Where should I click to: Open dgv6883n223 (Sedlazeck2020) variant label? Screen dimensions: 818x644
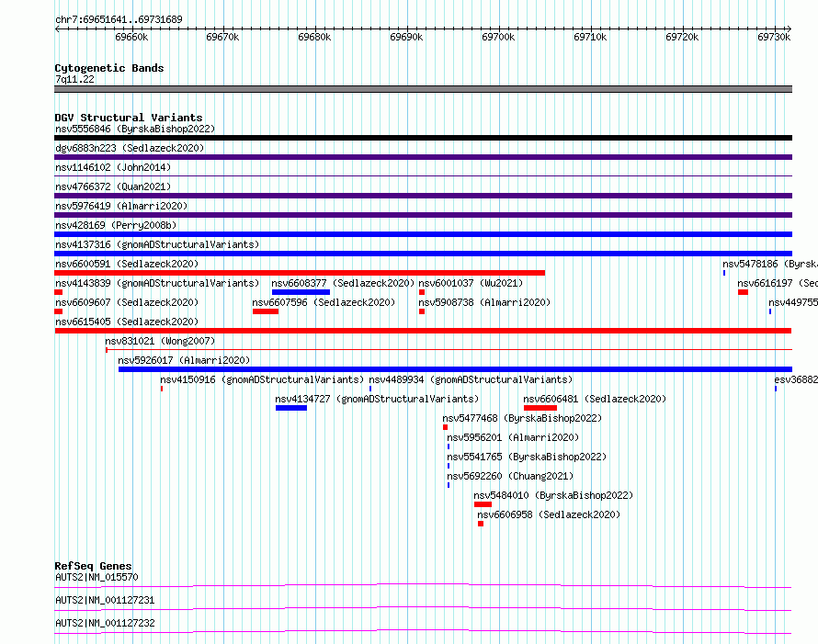click(x=130, y=148)
